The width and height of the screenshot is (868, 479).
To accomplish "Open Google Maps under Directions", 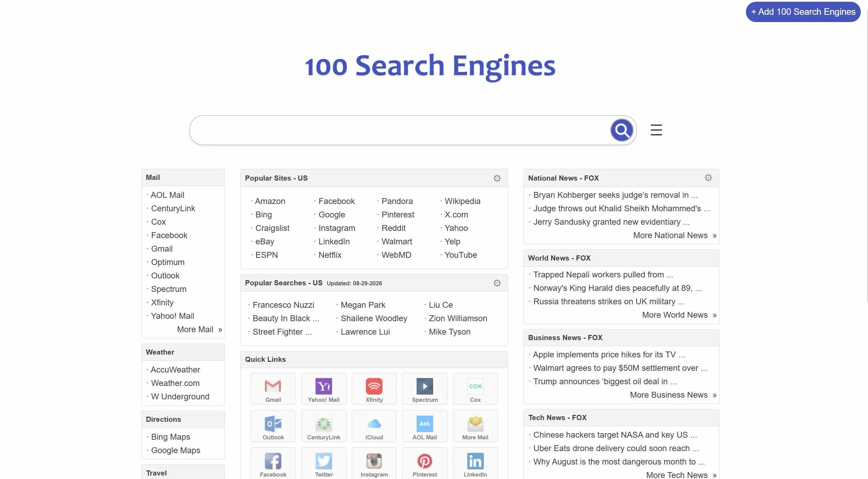I will coord(176,450).
